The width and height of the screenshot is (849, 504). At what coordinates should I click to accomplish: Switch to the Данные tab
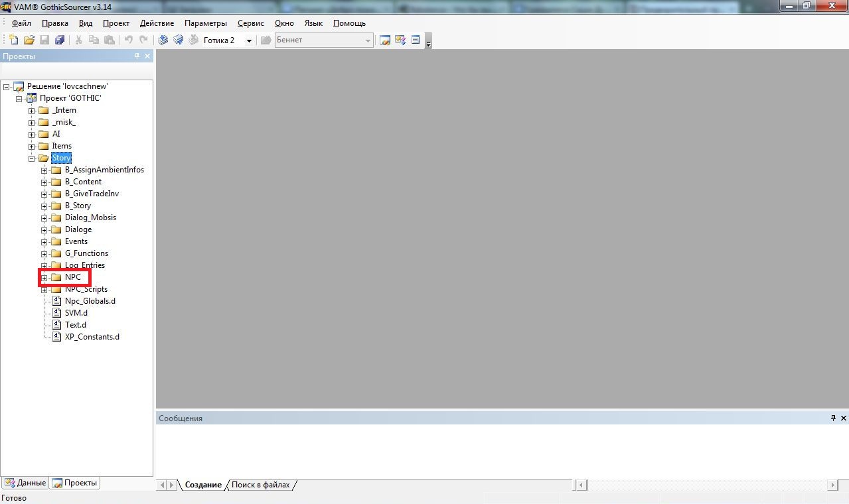(x=25, y=483)
